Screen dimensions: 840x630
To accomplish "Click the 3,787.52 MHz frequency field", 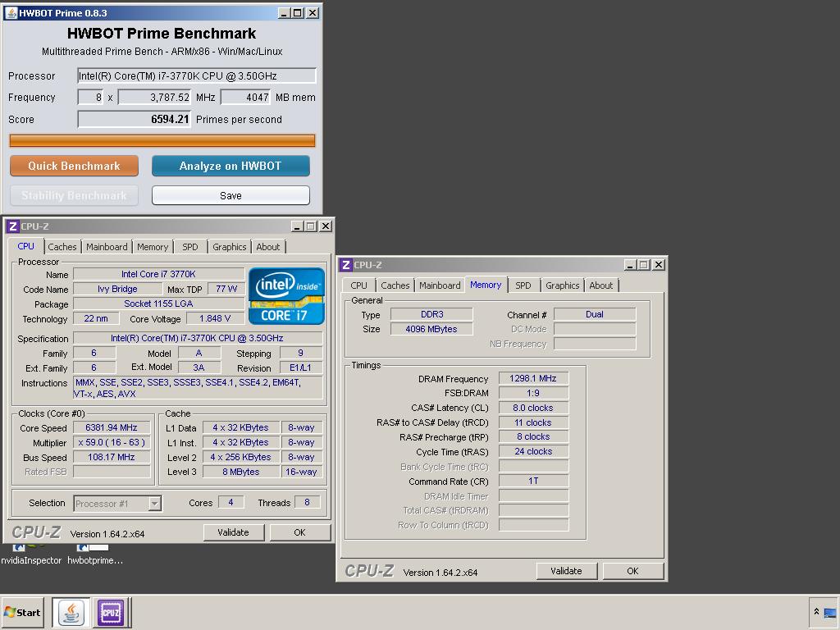I will pyautogui.click(x=154, y=98).
